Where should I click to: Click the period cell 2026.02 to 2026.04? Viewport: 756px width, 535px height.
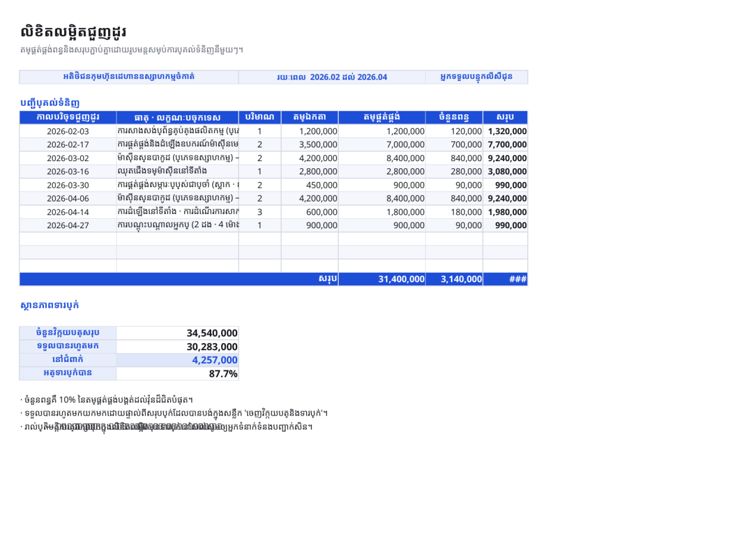tap(332, 77)
